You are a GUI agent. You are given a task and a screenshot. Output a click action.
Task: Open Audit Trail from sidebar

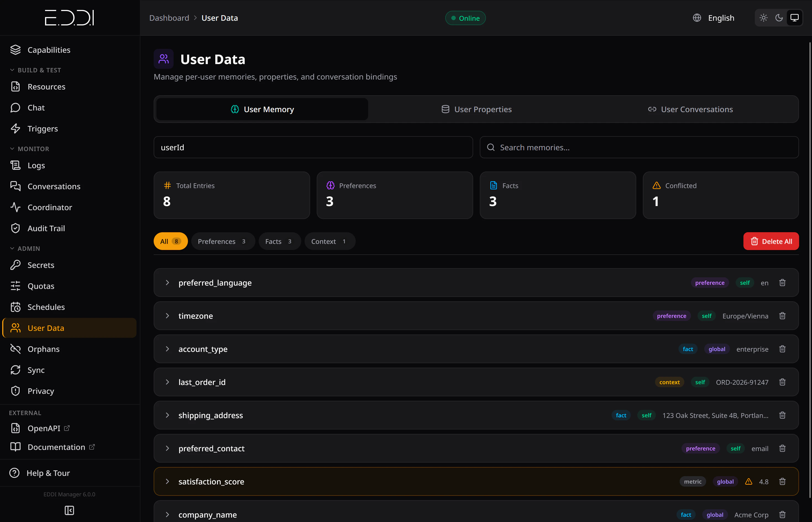click(x=46, y=228)
